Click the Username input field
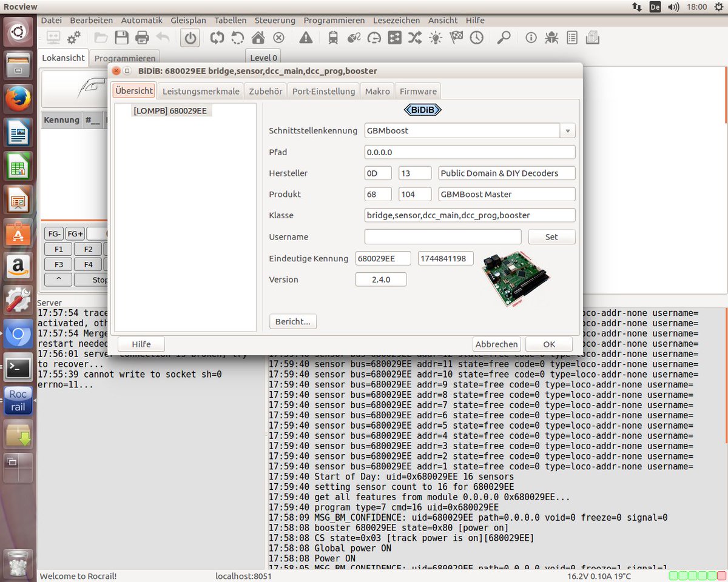 pos(443,236)
